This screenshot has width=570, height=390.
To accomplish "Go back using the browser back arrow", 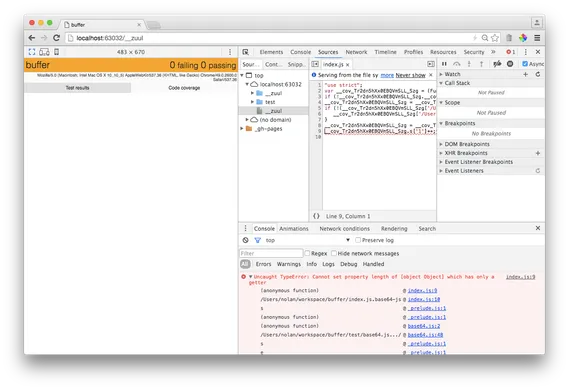I will (32, 38).
